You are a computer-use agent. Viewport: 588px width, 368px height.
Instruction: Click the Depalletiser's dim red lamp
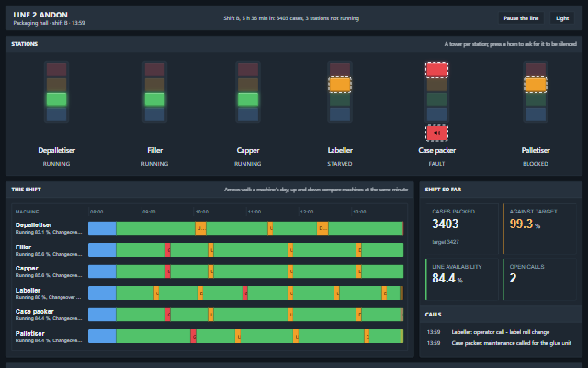click(x=57, y=70)
